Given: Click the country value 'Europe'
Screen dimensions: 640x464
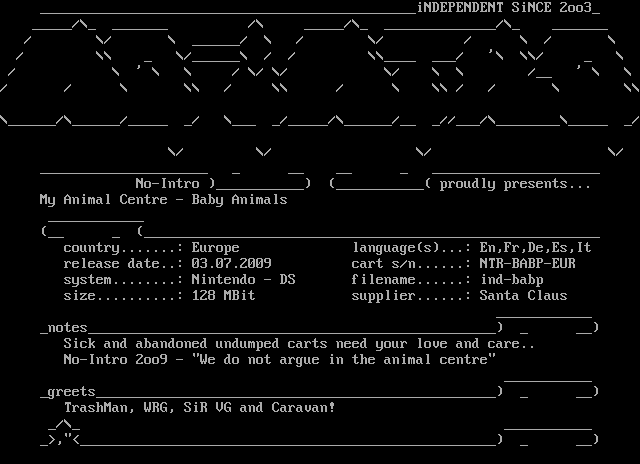Looking at the screenshot, I should point(216,248).
